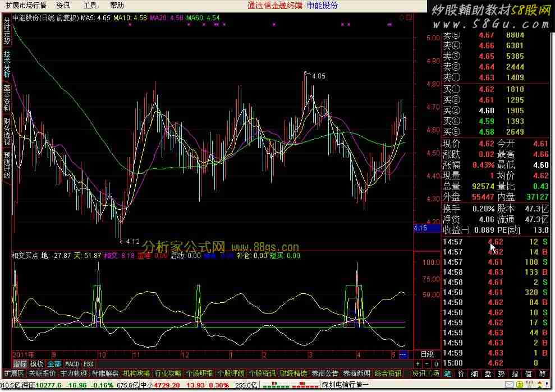This screenshot has width=555, height=392.
Task: Open 个股评级
Action: click(231, 373)
